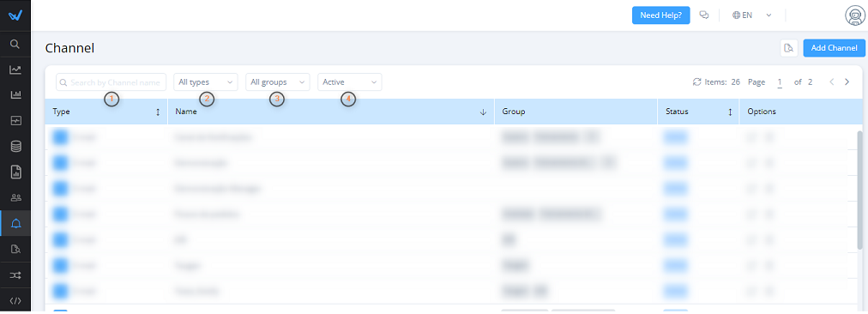Sort by Type column arrows

(158, 112)
